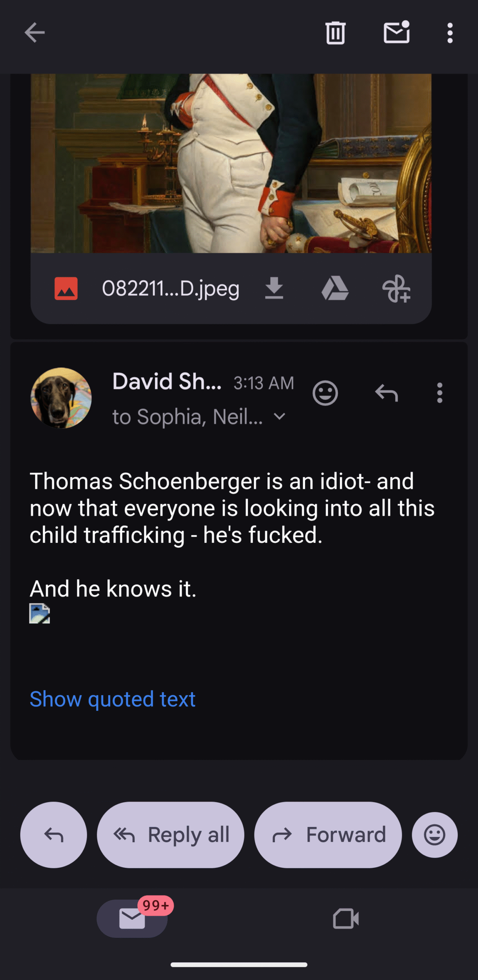Expand recipients list next to Sophia, Neil
Viewport: 478px width, 980px height.
pyautogui.click(x=280, y=416)
